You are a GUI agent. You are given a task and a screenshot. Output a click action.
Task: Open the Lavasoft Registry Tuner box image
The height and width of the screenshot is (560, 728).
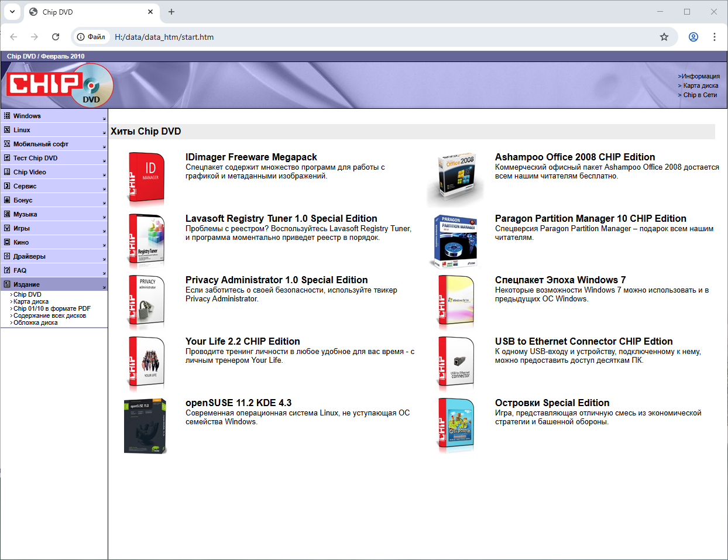click(x=146, y=241)
